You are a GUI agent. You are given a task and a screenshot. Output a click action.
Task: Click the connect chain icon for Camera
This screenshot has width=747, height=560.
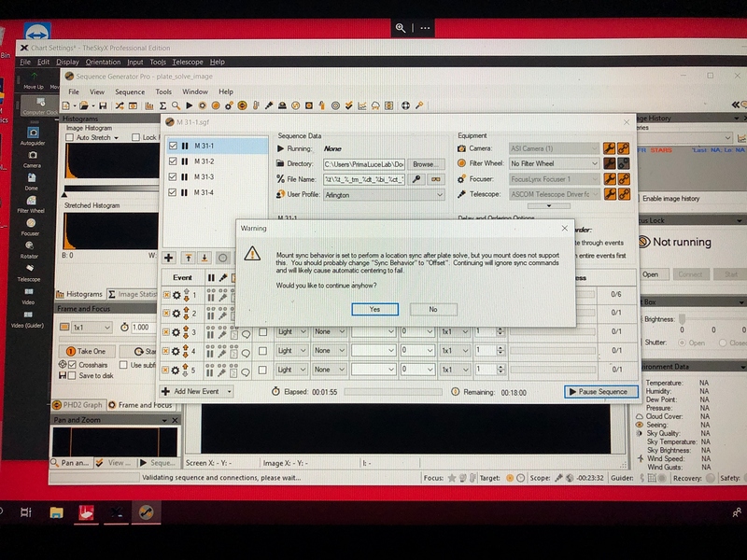coord(623,148)
